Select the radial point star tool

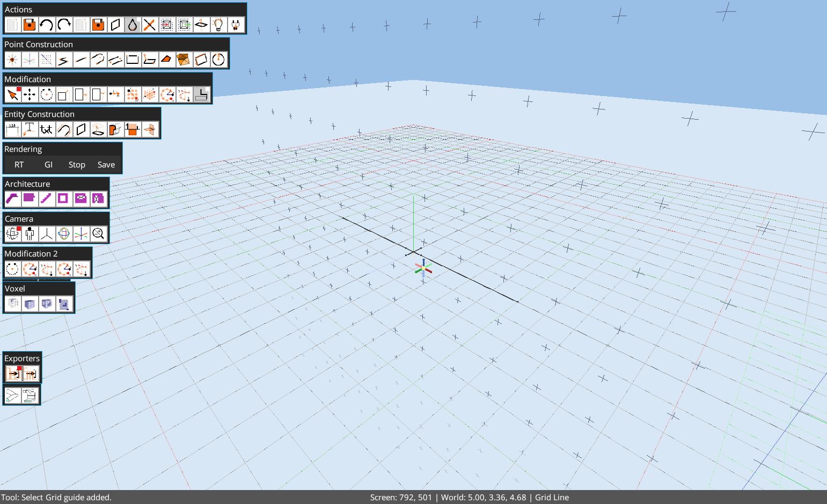click(12, 60)
